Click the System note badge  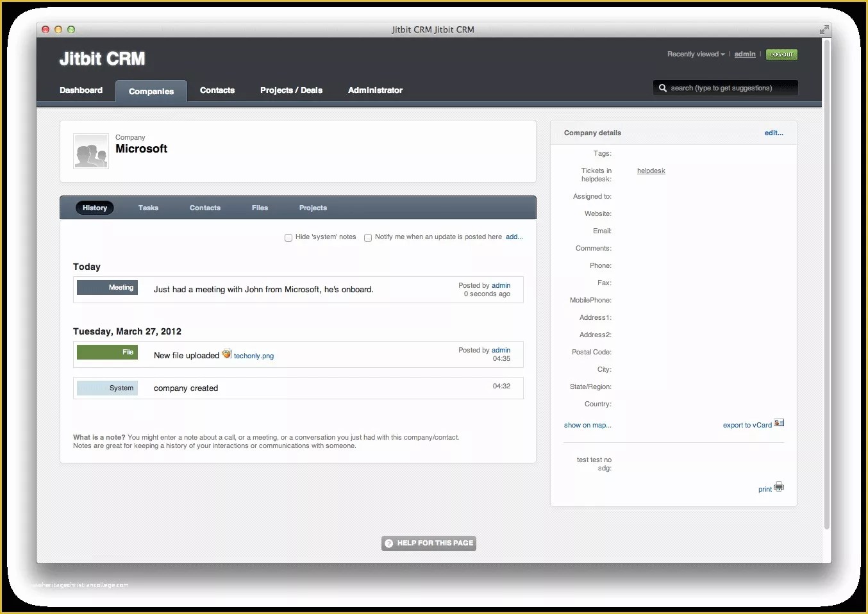tap(107, 388)
